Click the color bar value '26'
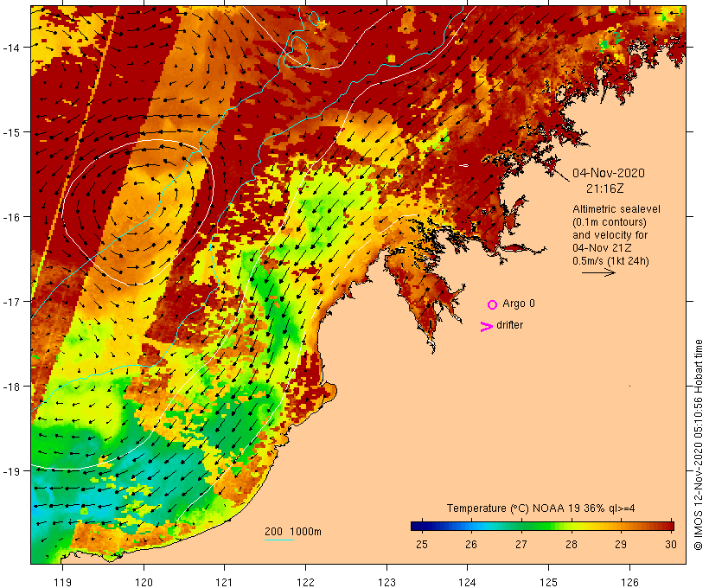Viewport: 709px width, 588px height. 471,544
